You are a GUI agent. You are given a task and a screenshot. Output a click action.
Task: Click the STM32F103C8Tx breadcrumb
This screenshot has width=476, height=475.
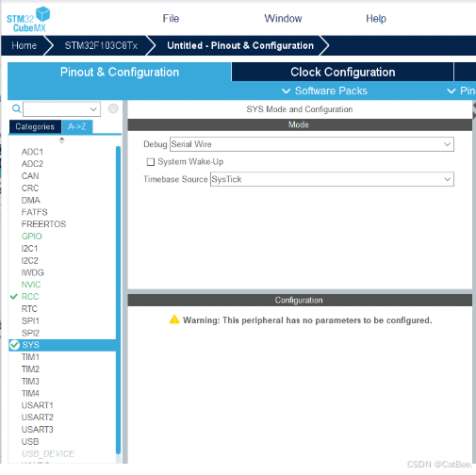tap(101, 45)
